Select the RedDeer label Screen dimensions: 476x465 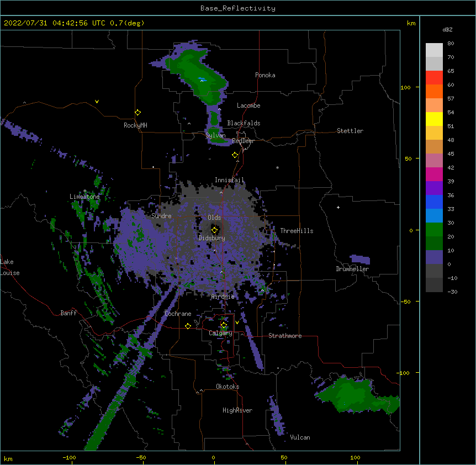[x=243, y=141]
